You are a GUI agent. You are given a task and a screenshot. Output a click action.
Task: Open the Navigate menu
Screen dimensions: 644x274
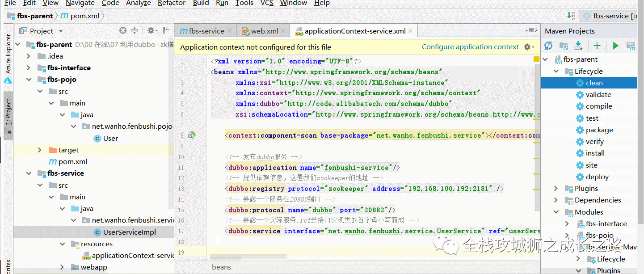pos(80,3)
